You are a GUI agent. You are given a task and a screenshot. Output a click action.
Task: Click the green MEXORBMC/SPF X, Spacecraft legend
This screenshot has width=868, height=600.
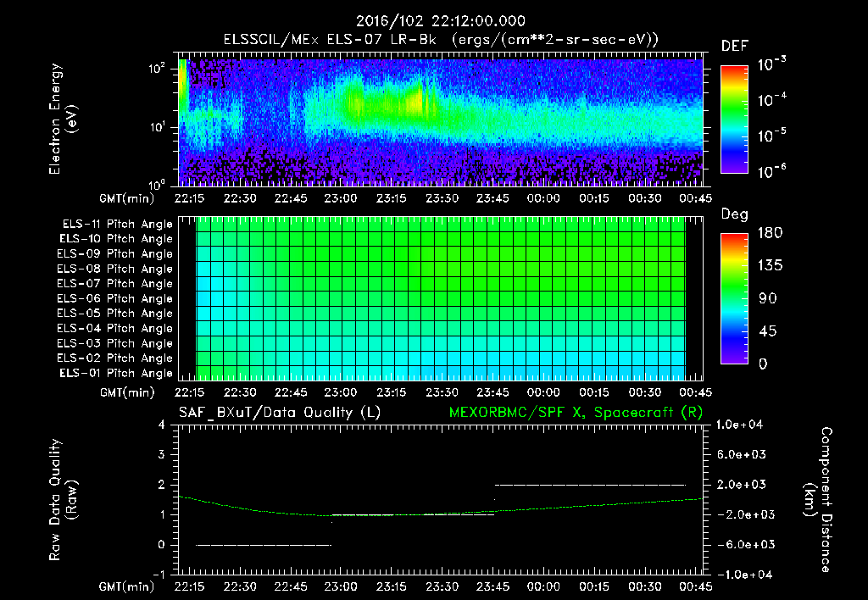tap(576, 413)
